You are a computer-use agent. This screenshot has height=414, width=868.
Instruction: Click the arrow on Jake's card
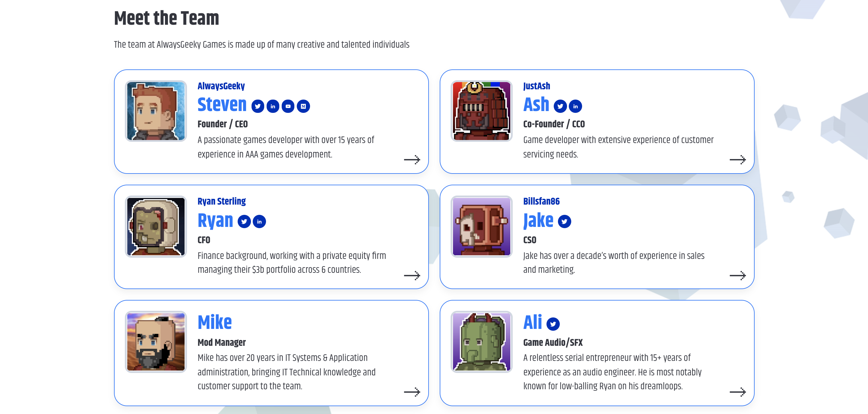(738, 275)
